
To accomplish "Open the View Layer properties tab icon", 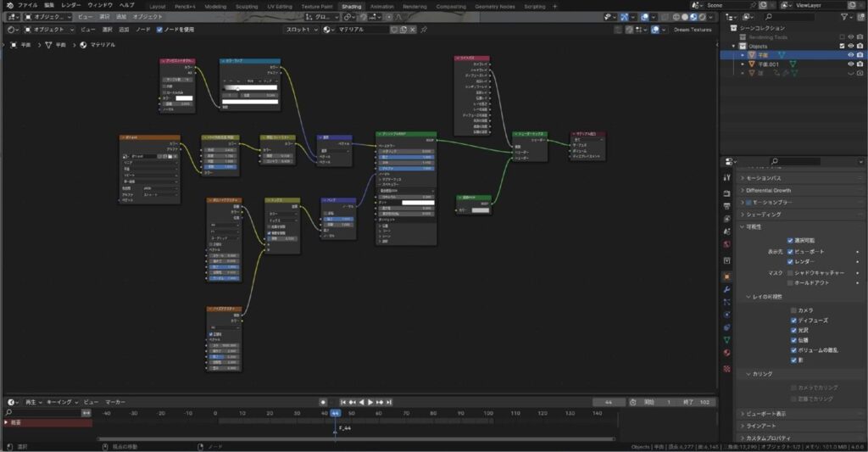I will (x=726, y=219).
